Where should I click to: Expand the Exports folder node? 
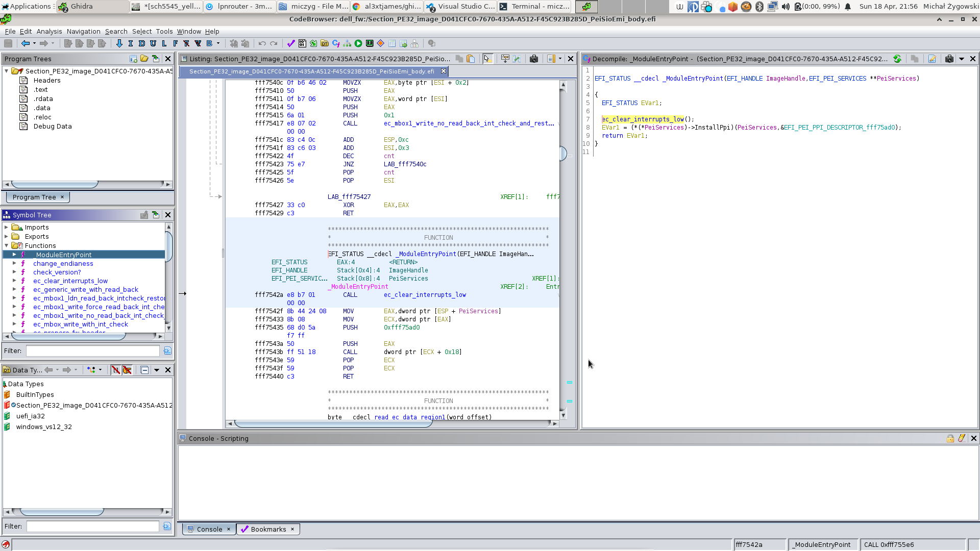tap(7, 236)
